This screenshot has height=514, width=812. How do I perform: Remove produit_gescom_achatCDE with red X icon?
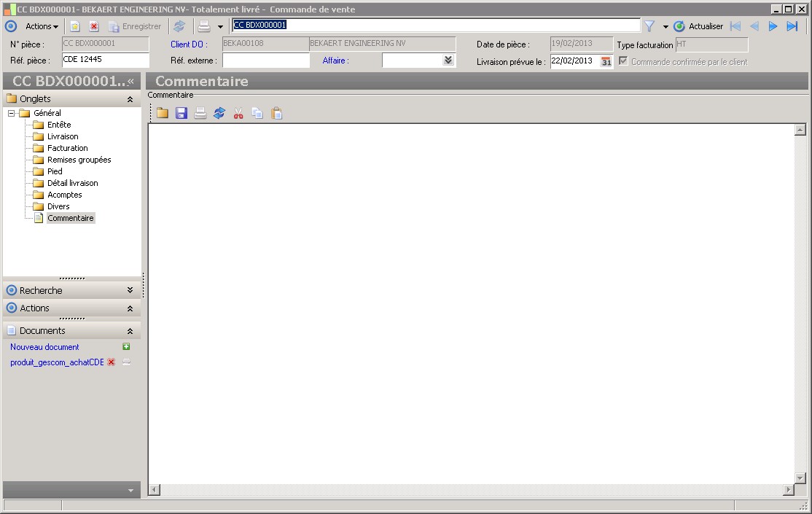tap(111, 362)
